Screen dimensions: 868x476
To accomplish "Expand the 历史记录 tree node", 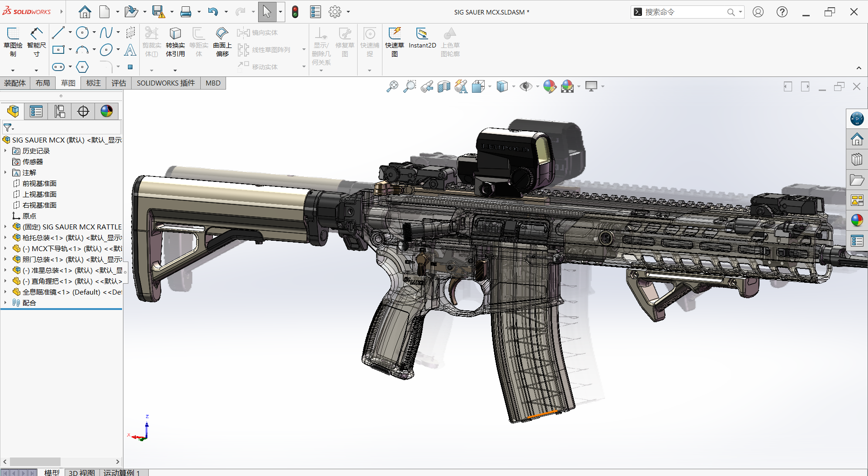I will (5, 151).
